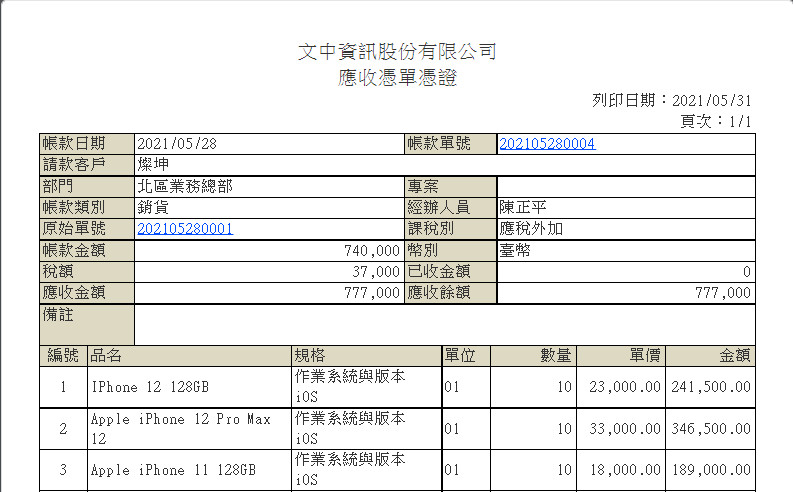Screen dimensions: 793x492
Task: Click the received amount value 0
Action: (x=746, y=272)
